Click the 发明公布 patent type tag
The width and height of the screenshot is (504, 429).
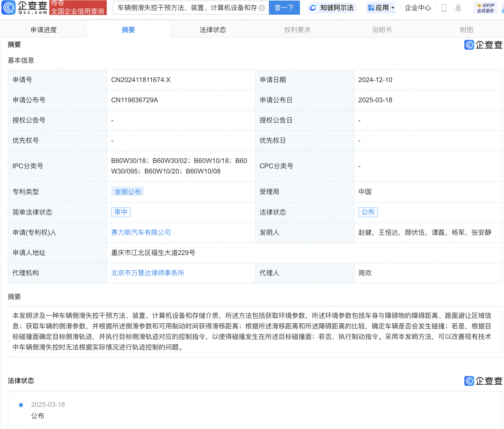[128, 192]
